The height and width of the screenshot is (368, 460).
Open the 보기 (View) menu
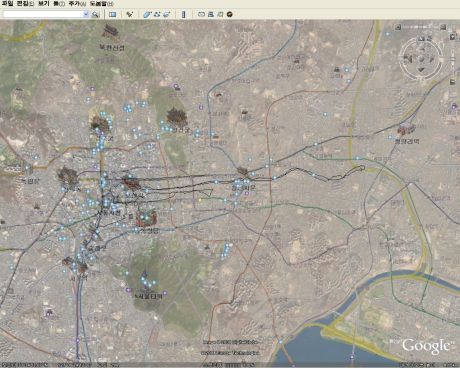coord(44,4)
